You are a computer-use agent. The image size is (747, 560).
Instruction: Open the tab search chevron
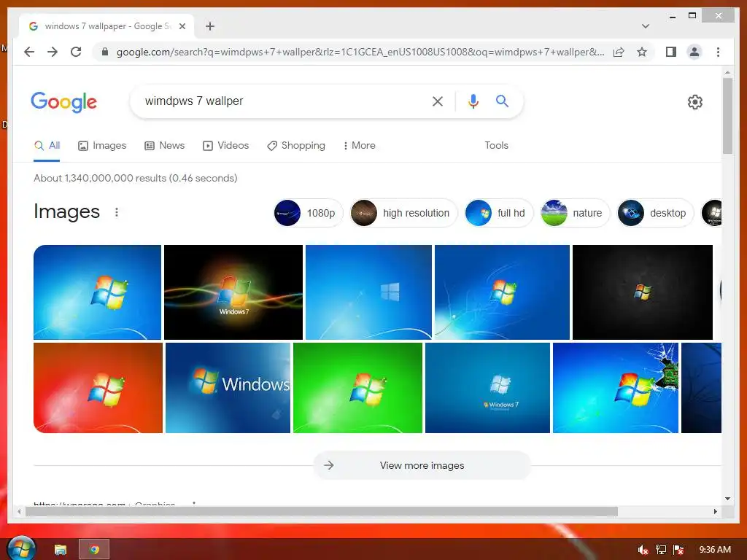[645, 26]
